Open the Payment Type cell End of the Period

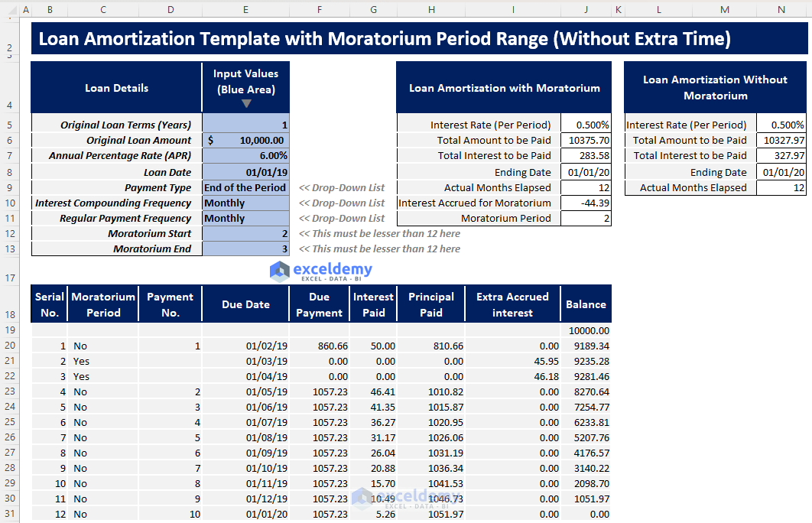point(245,187)
